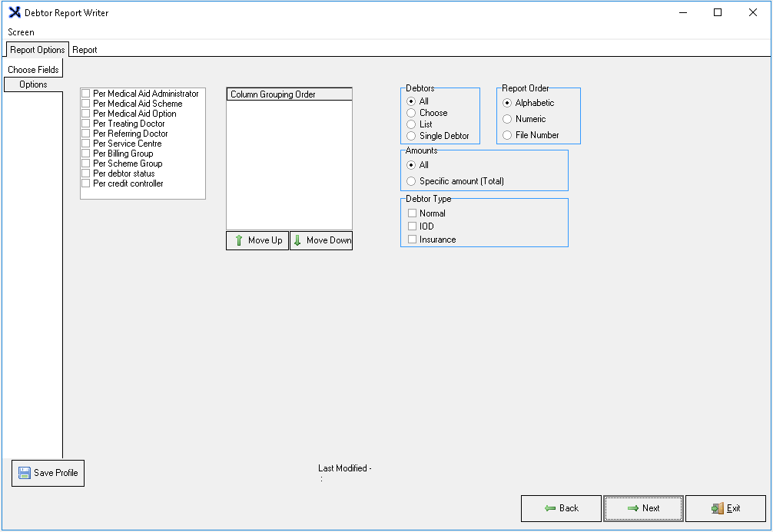Click the Save Profile floppy disk icon
The image size is (773, 532).
[24, 473]
